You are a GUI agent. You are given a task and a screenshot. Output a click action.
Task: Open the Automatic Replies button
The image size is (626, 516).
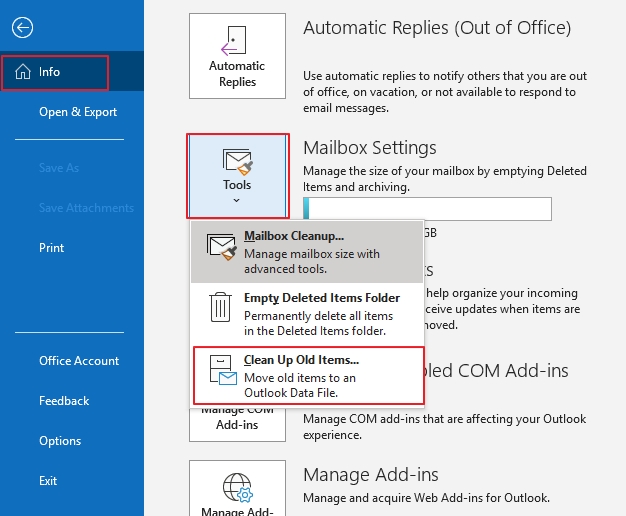click(237, 60)
